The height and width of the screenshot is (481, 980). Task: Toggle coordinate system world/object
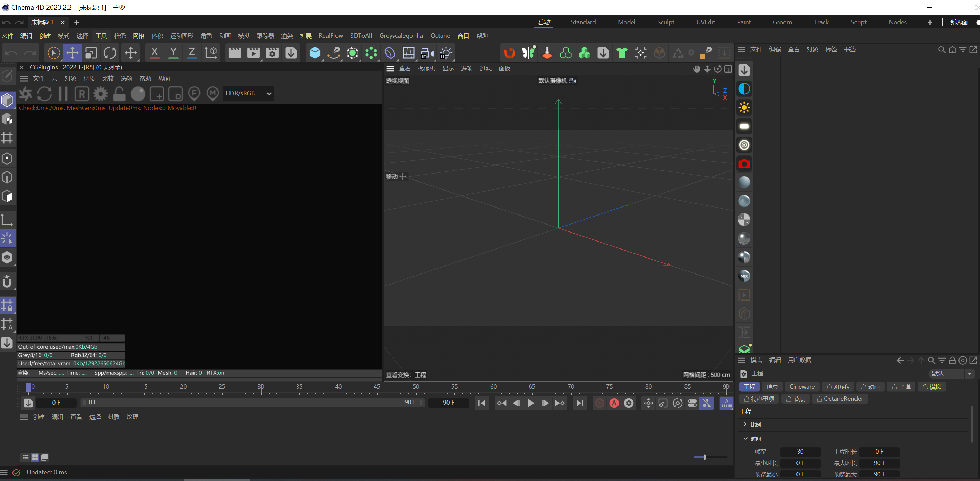211,52
